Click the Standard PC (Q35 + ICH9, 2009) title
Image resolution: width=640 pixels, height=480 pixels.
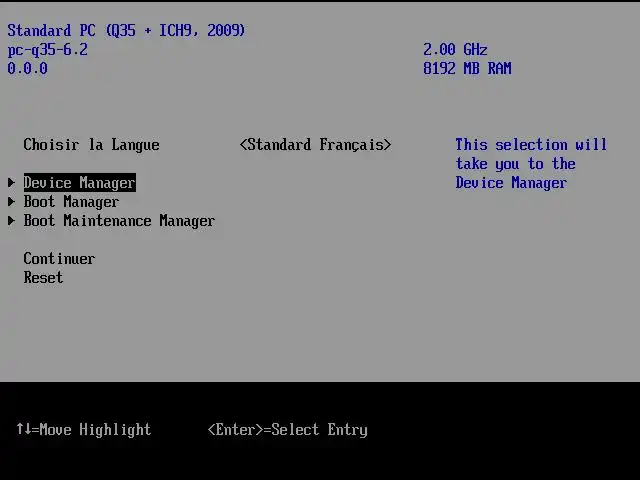126,31
